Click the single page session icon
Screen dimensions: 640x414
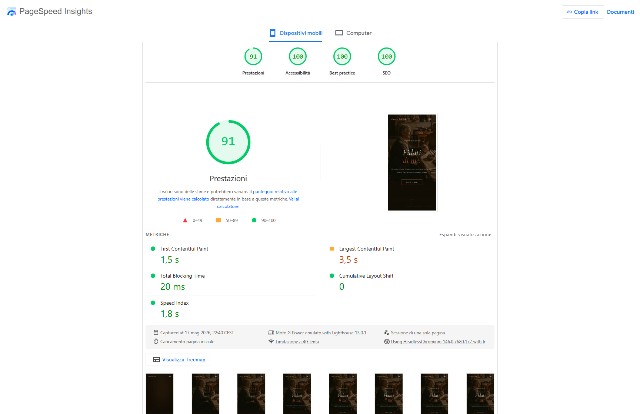387,332
